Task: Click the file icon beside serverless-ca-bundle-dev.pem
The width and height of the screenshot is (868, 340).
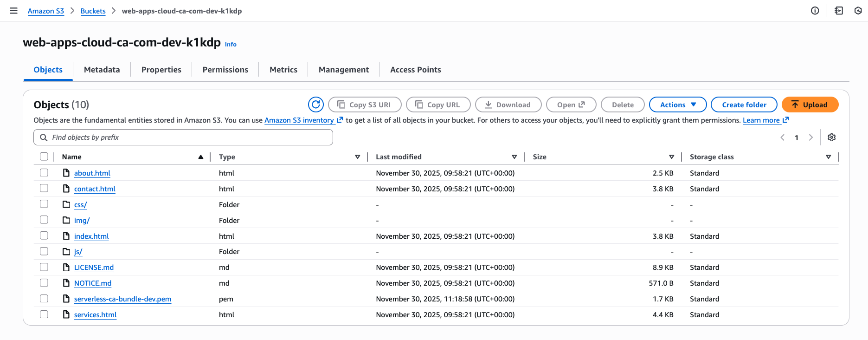Action: pos(66,299)
